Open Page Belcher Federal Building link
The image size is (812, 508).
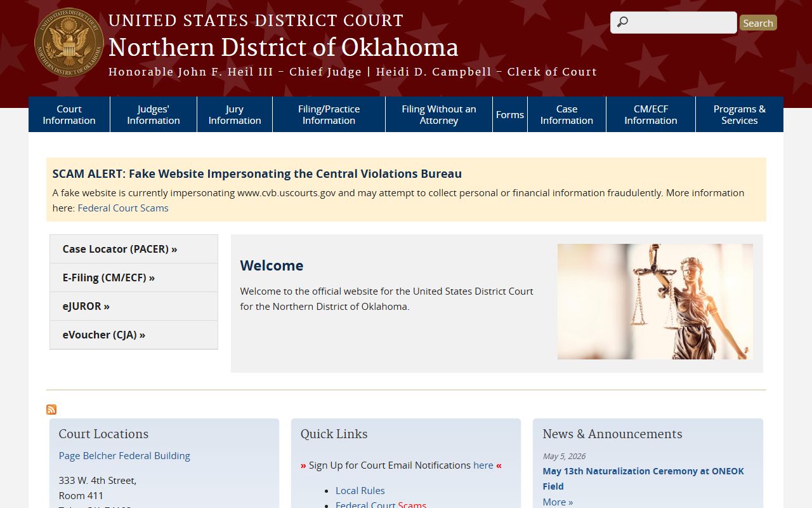[124, 455]
